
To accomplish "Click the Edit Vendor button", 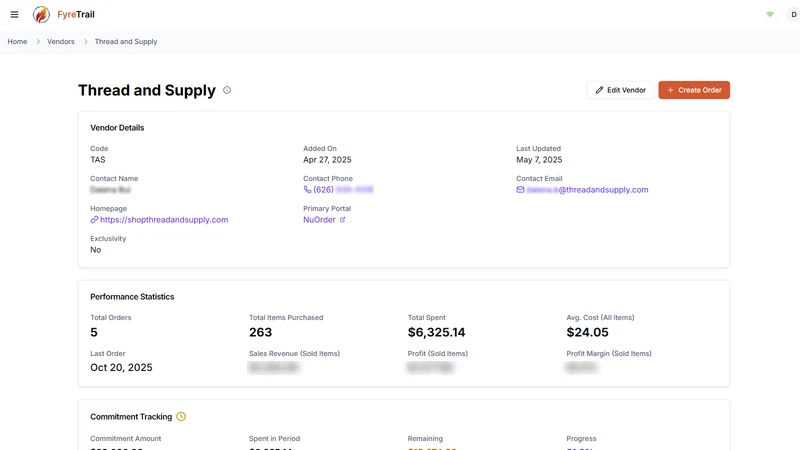I will 620,90.
